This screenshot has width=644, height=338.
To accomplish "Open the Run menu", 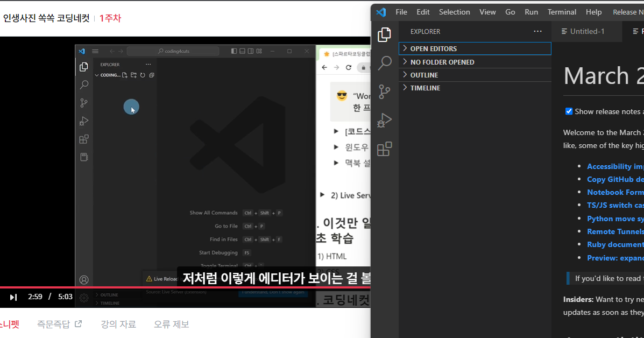I will (x=531, y=12).
